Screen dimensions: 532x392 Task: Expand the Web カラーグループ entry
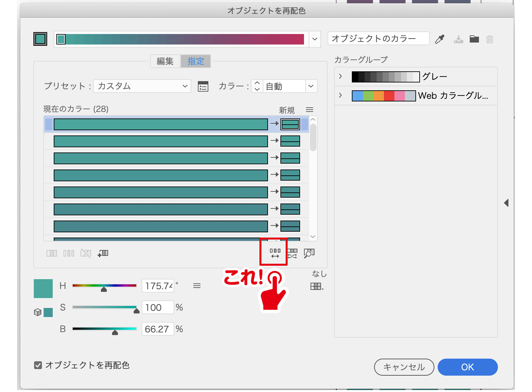click(x=341, y=96)
